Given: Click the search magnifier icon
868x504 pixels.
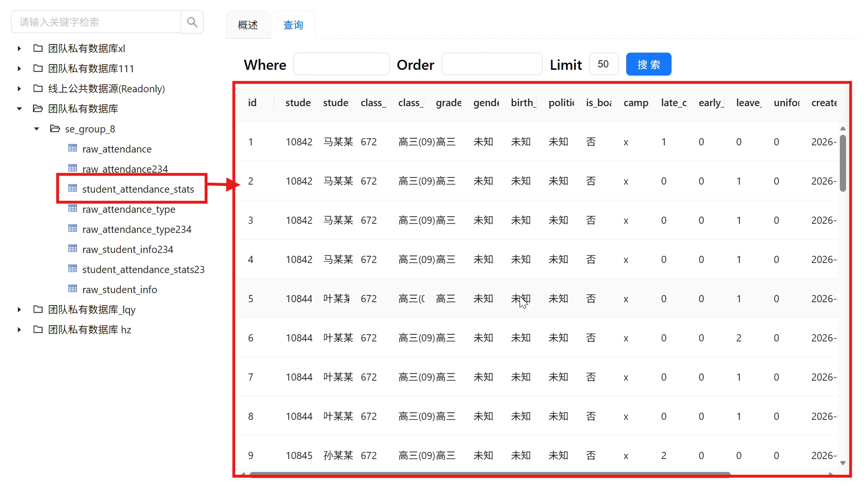Looking at the screenshot, I should pos(192,22).
